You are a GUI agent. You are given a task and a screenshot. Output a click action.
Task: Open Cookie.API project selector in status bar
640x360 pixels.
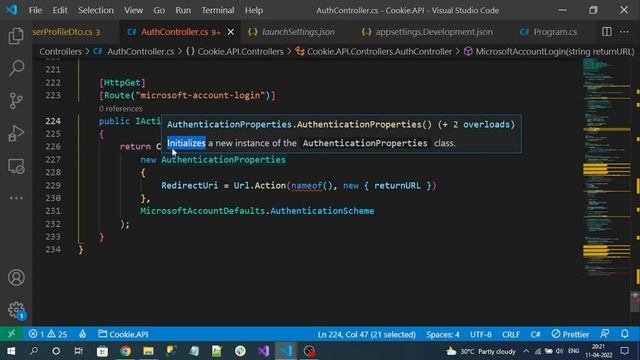123,334
